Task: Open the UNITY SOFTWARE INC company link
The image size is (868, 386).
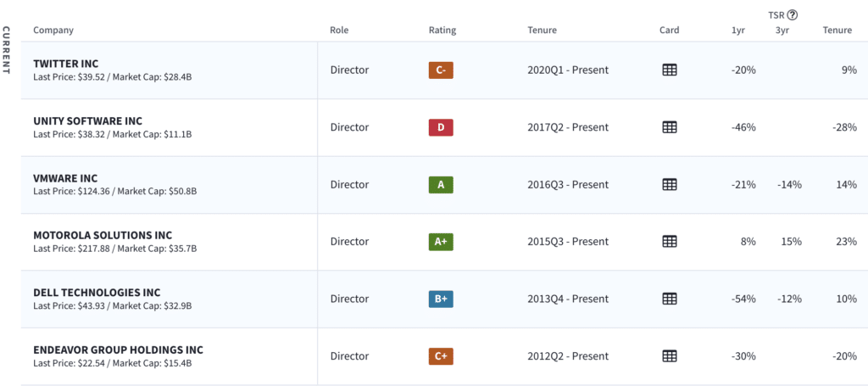Action: click(x=87, y=120)
